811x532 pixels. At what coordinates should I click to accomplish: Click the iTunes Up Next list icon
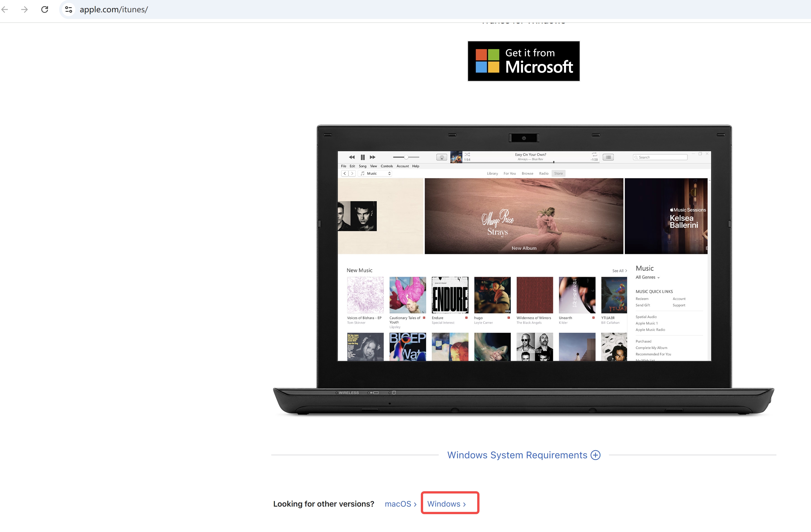[x=608, y=157]
